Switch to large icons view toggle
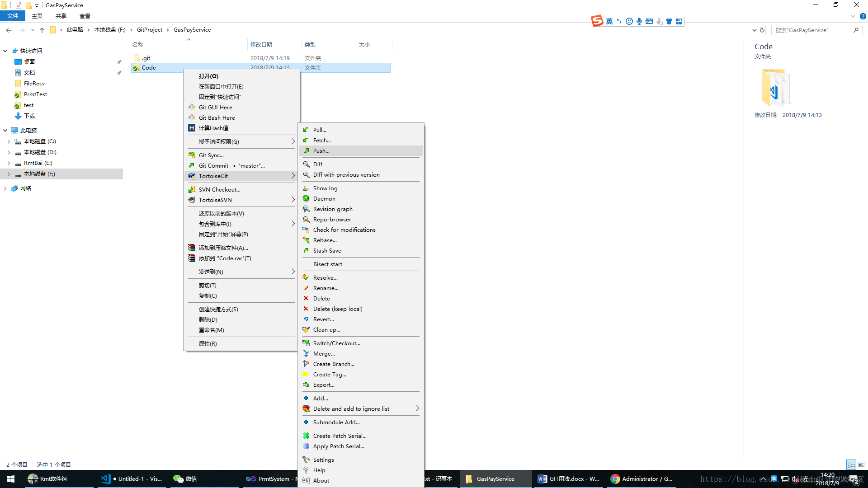 click(x=861, y=464)
